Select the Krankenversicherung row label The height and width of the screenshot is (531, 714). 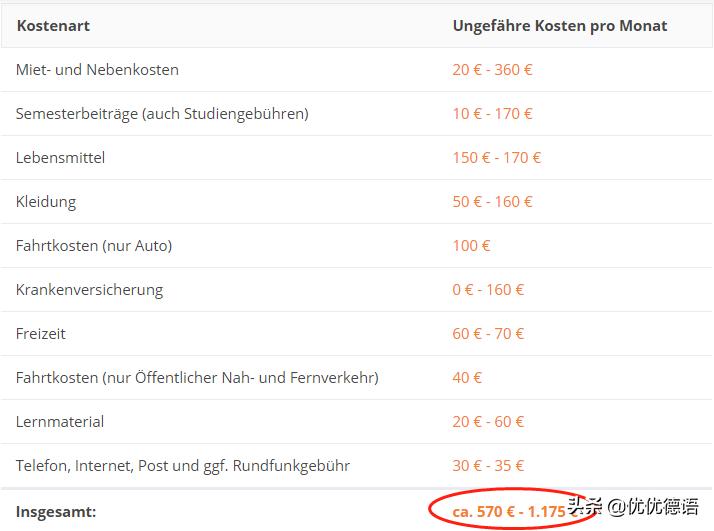point(89,290)
